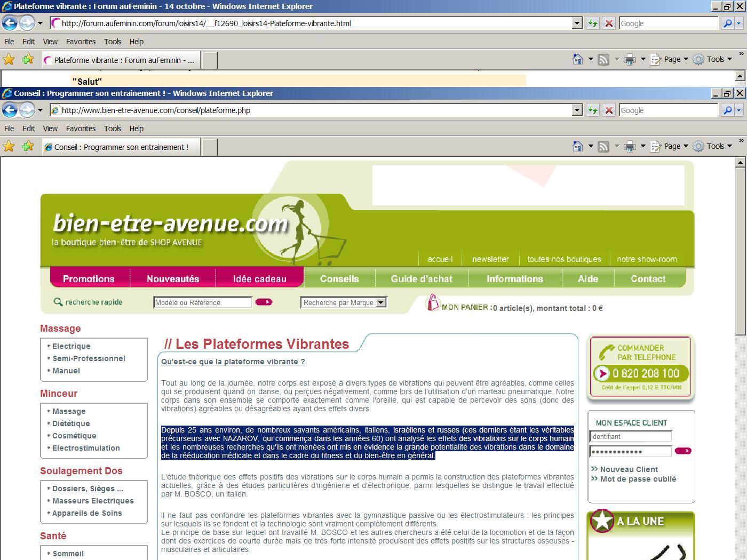Submit quick search with the pink button
The height and width of the screenshot is (560, 747).
click(x=264, y=302)
